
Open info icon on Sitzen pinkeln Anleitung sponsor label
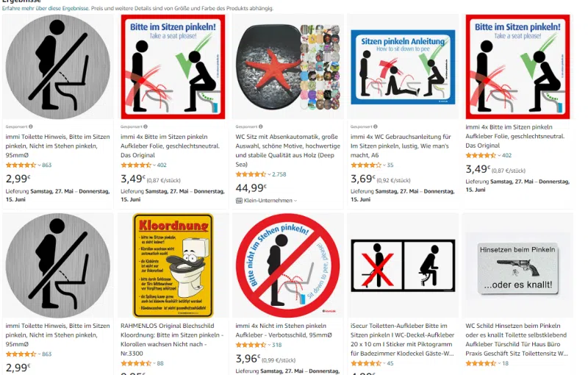376,126
